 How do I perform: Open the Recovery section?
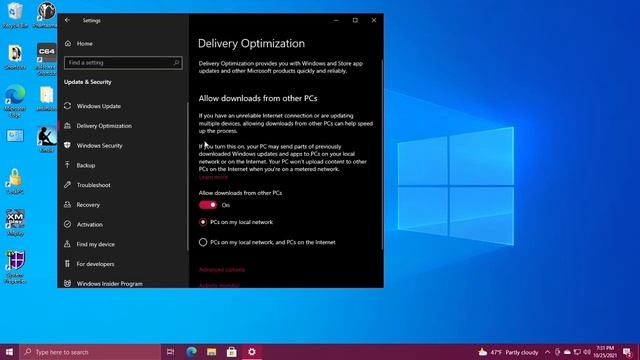[122, 204]
